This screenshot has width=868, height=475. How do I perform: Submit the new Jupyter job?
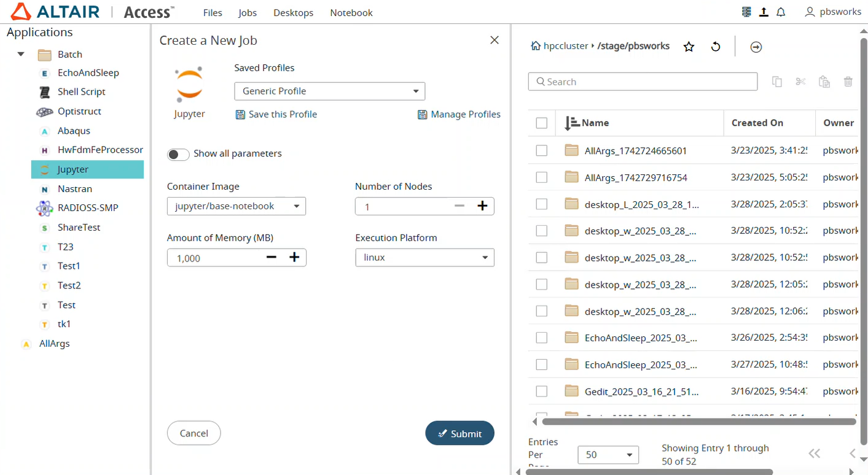[459, 433]
